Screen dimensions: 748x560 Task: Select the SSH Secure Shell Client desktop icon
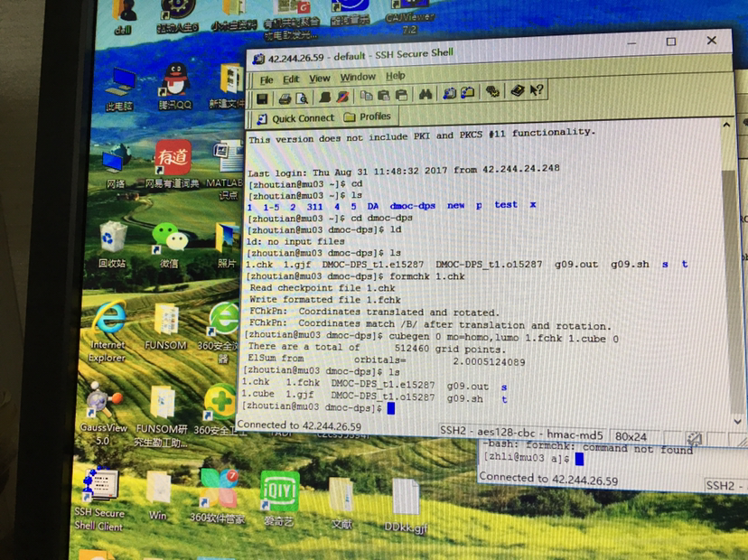(99, 499)
